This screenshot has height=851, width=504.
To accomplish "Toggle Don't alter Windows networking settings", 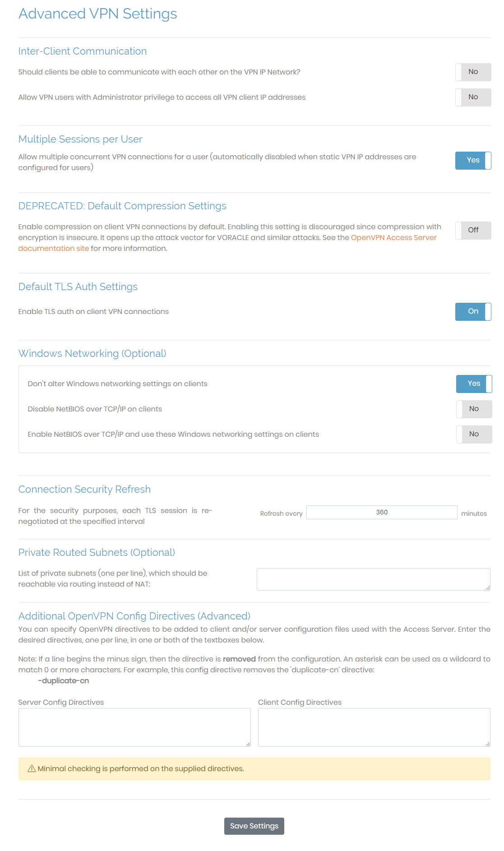I will tap(474, 384).
